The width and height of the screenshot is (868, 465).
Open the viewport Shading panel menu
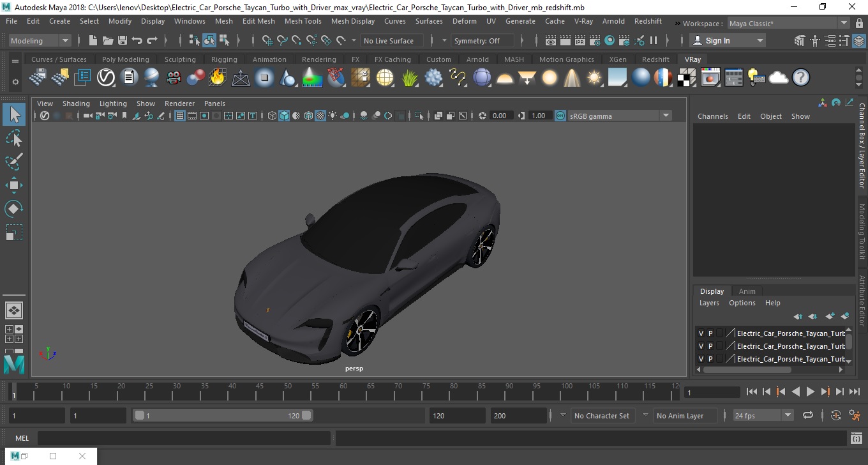pyautogui.click(x=76, y=103)
